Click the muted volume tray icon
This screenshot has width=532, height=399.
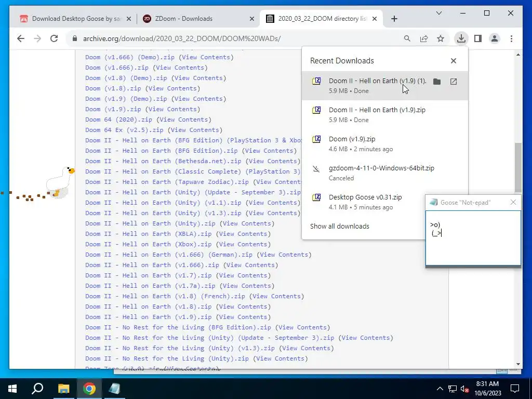point(465,389)
